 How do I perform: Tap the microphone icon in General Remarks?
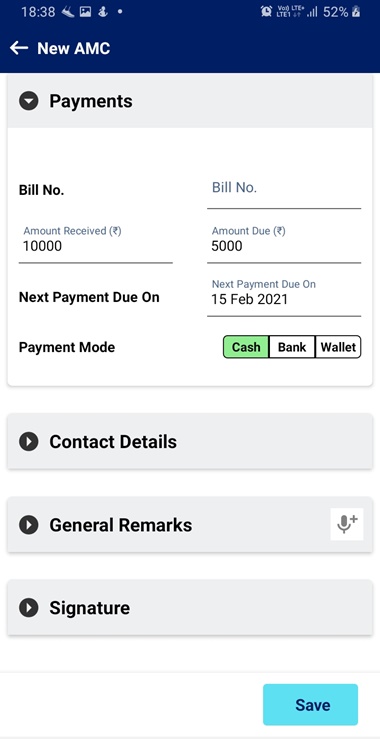[347, 524]
